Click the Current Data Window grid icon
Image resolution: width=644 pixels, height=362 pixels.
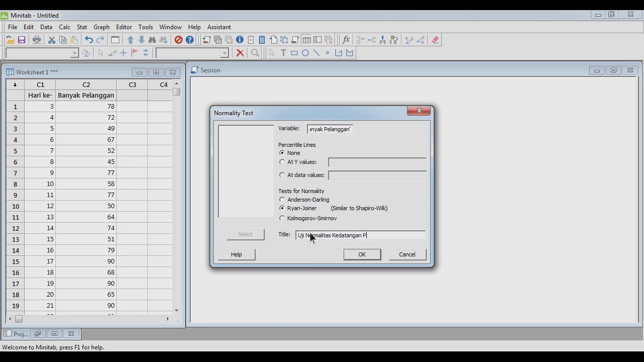[x=306, y=40]
